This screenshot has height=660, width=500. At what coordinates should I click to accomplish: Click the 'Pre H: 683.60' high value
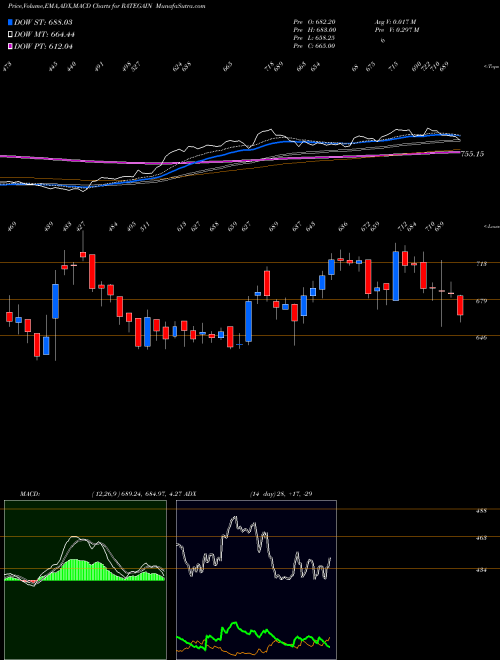[314, 30]
